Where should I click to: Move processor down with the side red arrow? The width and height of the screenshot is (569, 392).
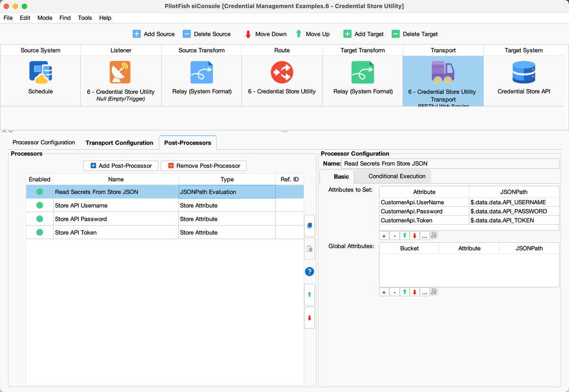point(309,318)
